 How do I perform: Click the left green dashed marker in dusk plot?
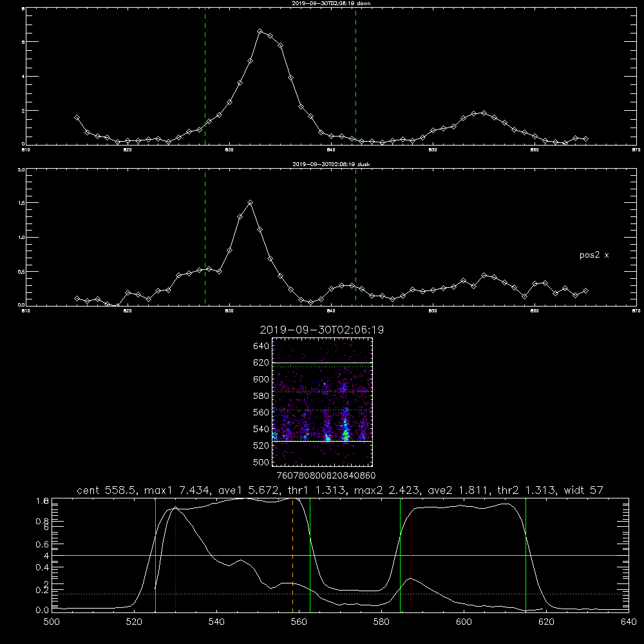tap(205, 238)
